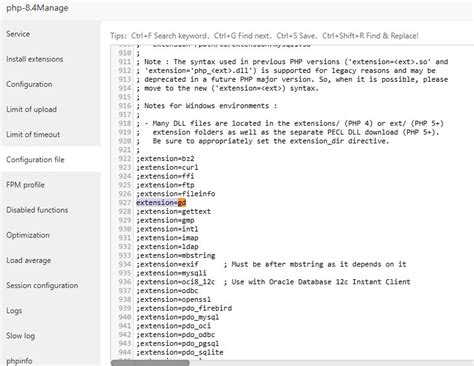Click line ';extension=odbc' in editor
The width and height of the screenshot is (474, 366).
point(167,291)
